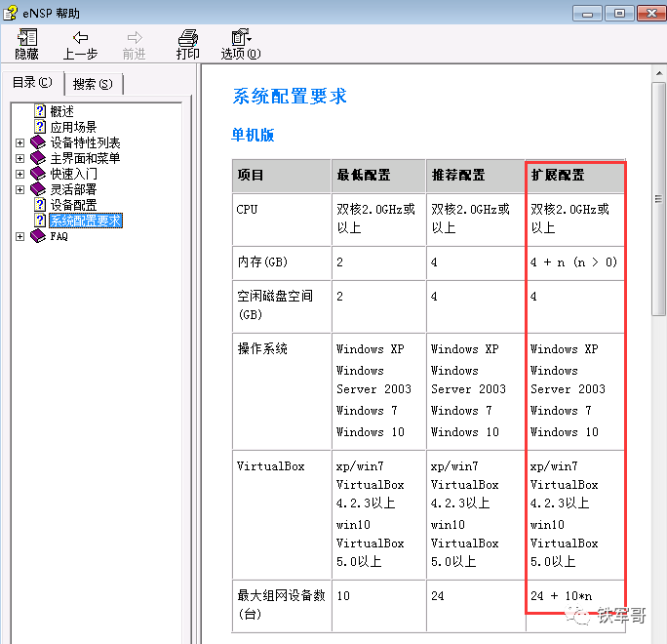Click the vertical scrollbar up arrow
This screenshot has height=644, width=667.
pos(659,73)
